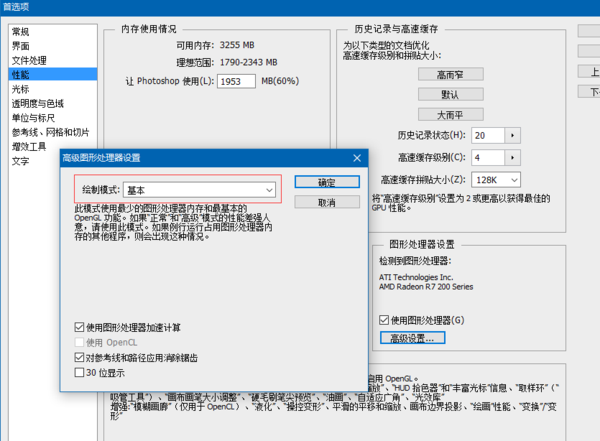This screenshot has height=441, width=600.
Task: Click 确定 in advanced GPU dialog
Action: 327,182
